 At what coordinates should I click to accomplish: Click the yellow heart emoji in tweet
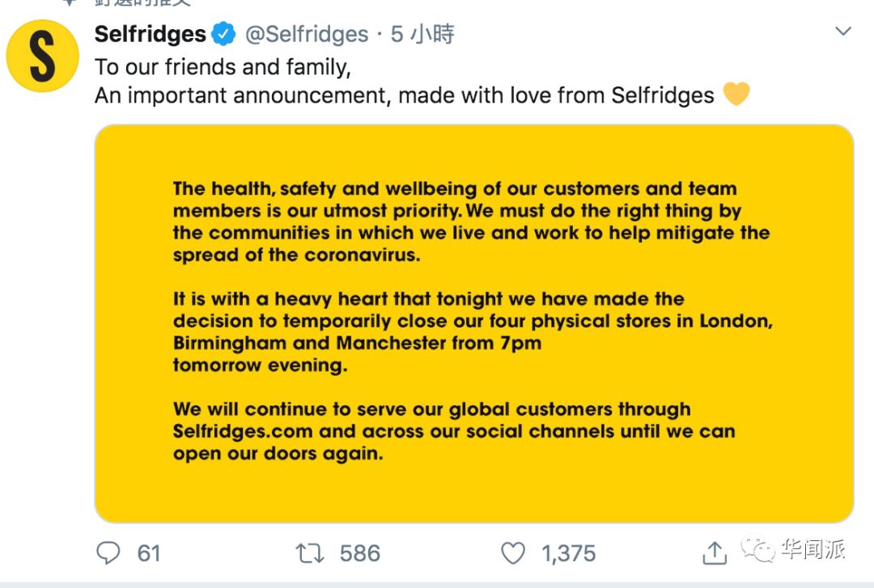tap(736, 95)
